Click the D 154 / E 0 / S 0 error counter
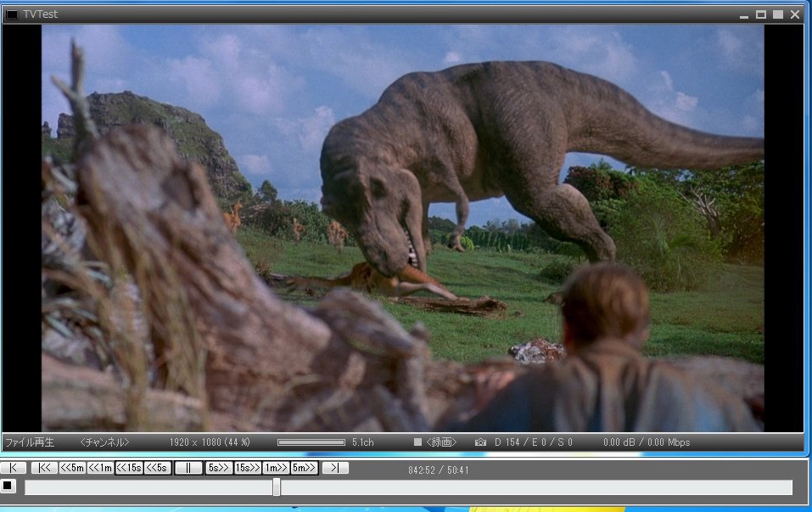The height and width of the screenshot is (512, 812). pos(534,442)
